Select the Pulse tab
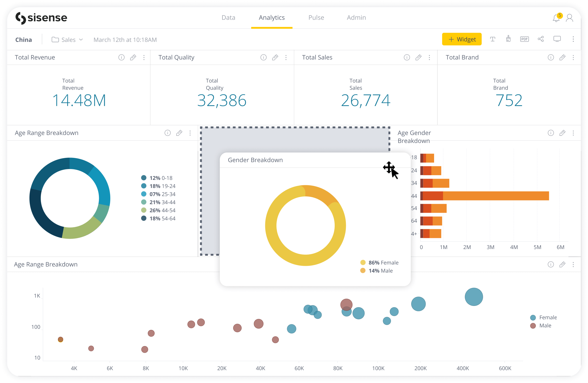Image resolution: width=588 pixels, height=383 pixels. click(x=316, y=17)
